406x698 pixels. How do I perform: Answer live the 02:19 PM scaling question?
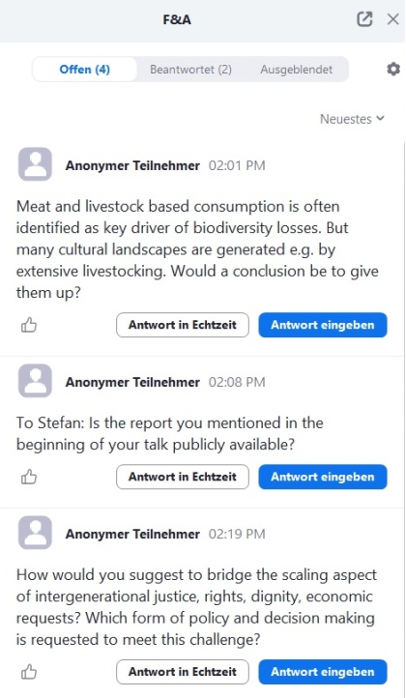click(x=183, y=672)
